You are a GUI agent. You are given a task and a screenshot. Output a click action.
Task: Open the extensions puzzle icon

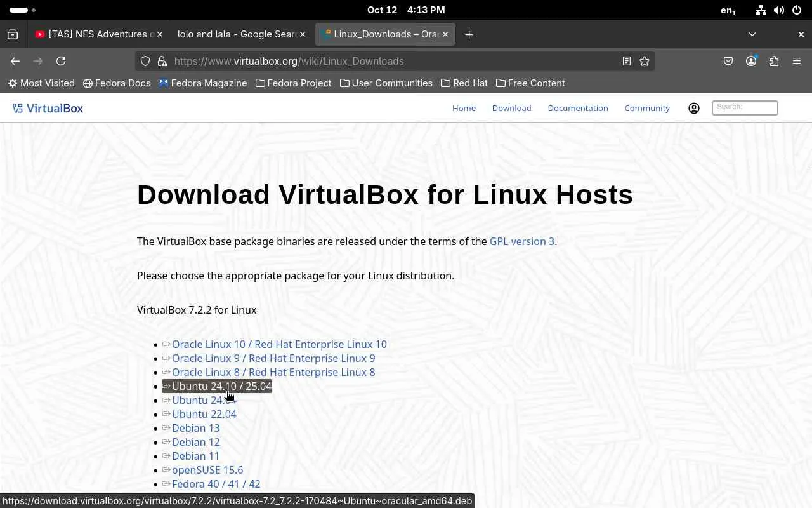(x=774, y=61)
